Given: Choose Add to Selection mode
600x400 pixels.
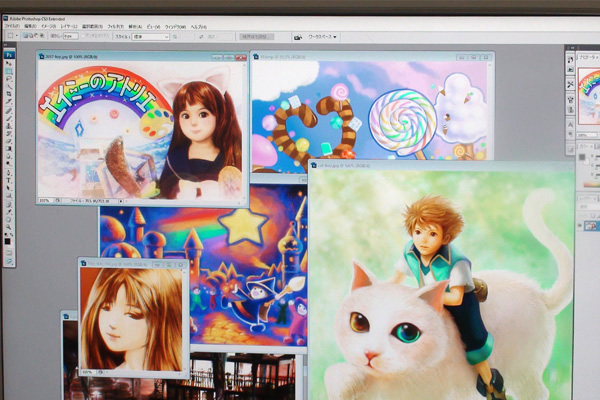Looking at the screenshot, I should (31, 36).
